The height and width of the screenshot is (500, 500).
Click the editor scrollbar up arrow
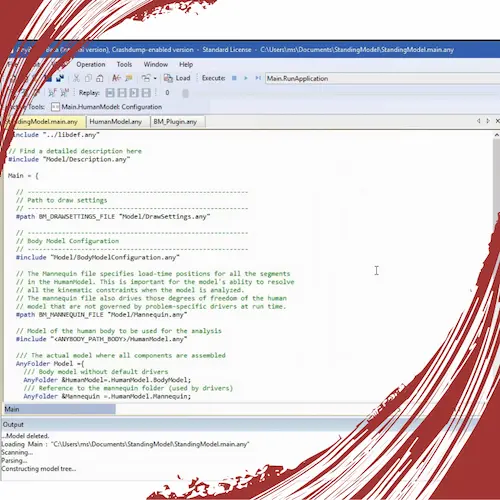[496, 135]
